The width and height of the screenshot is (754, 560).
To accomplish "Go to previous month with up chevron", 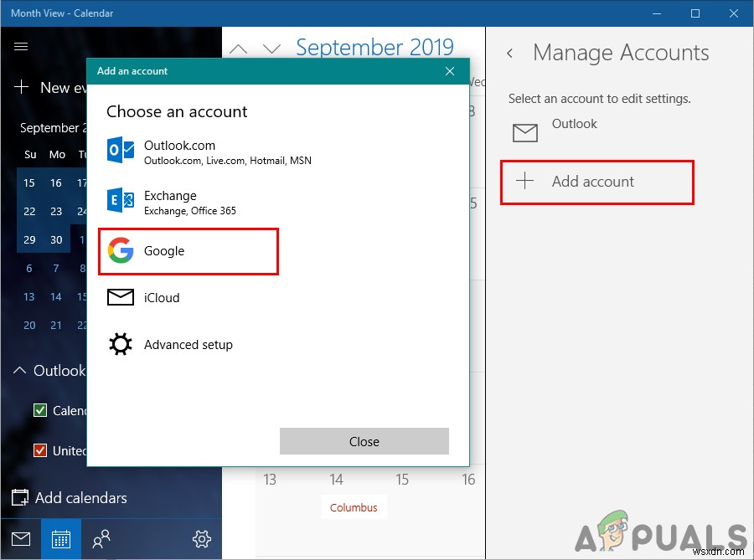I will [x=239, y=48].
